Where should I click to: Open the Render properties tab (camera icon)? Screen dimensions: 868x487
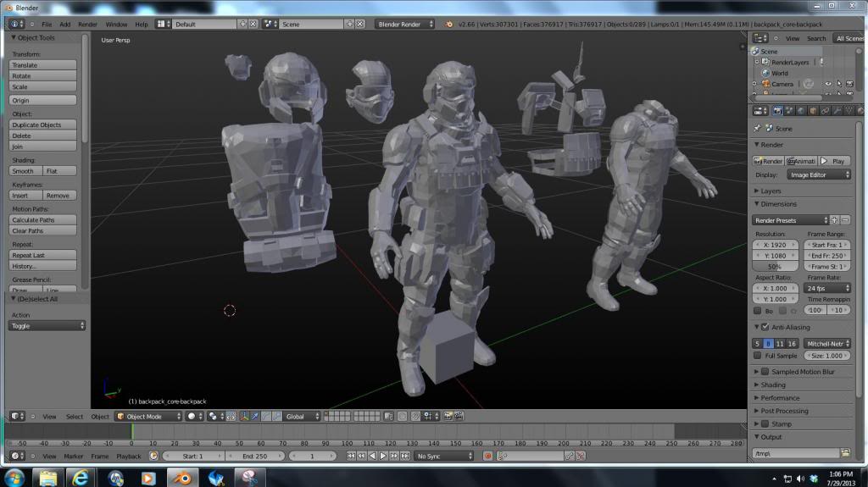778,111
